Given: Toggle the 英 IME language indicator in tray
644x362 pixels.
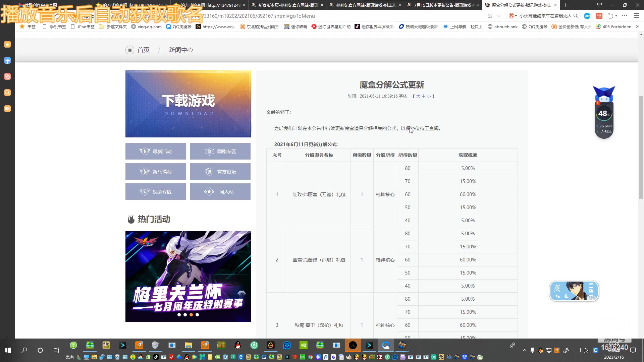Looking at the screenshot, I should coord(586,350).
